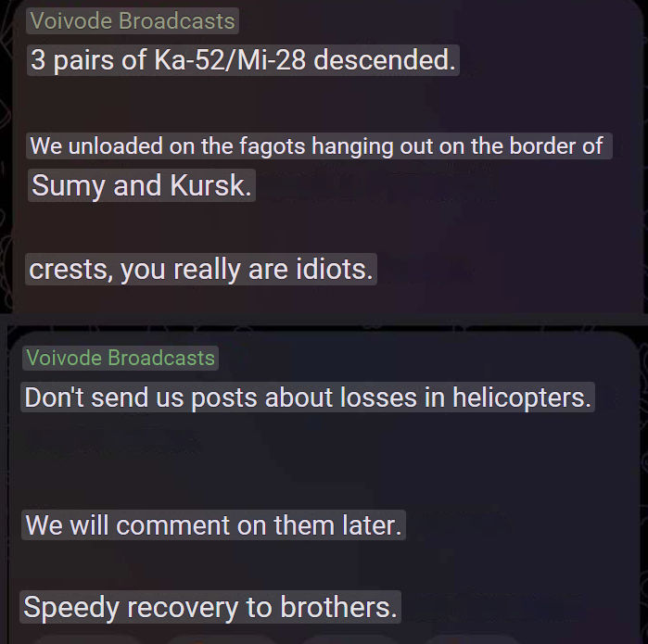The width and height of the screenshot is (648, 644).
Task: Open Voivode Broadcasts channel from second message
Action: pyautogui.click(x=121, y=358)
